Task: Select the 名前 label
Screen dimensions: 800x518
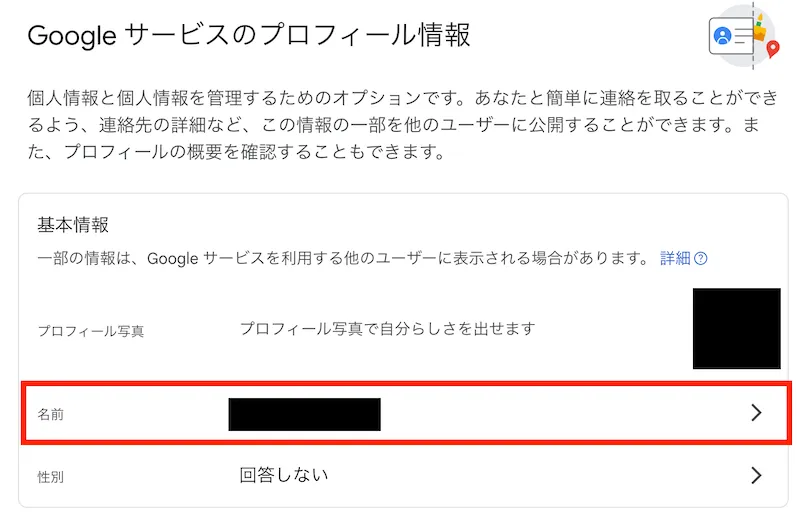Action: click(x=50, y=414)
